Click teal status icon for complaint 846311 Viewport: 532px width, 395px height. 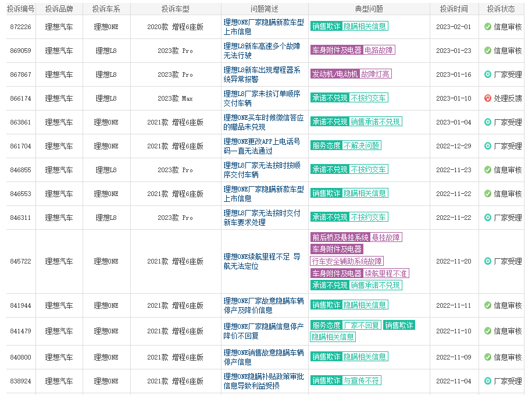point(488,218)
